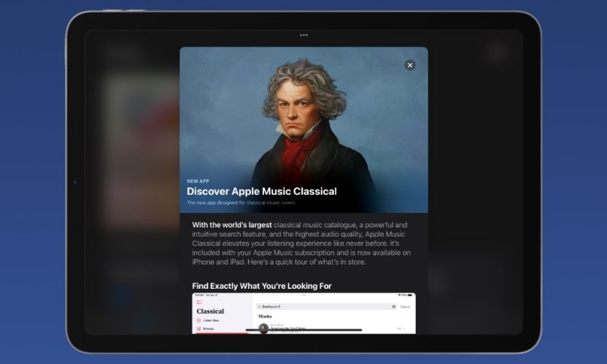Select Browse in the sidebar
Screen dimensions: 607x364
click(x=209, y=329)
